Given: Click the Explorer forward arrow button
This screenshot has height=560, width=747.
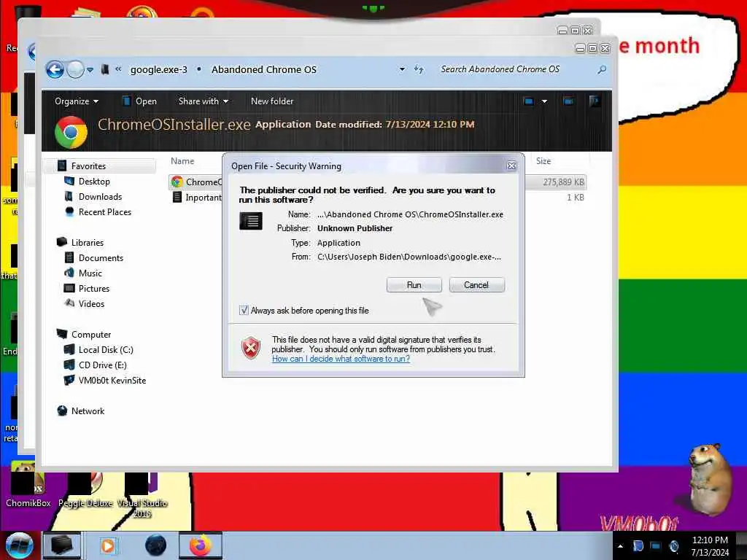Looking at the screenshot, I should click(75, 69).
